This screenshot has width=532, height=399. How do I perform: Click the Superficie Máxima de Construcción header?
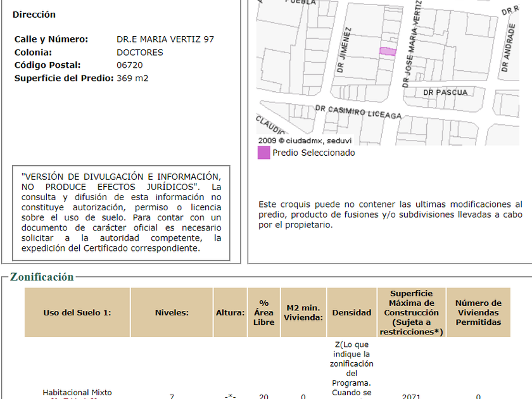pyautogui.click(x=411, y=313)
